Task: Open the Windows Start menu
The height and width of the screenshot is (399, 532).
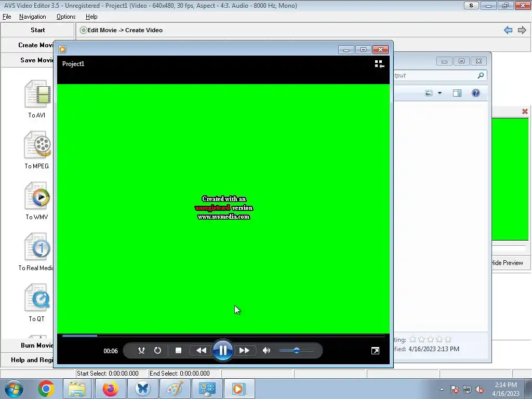Action: pyautogui.click(x=14, y=389)
